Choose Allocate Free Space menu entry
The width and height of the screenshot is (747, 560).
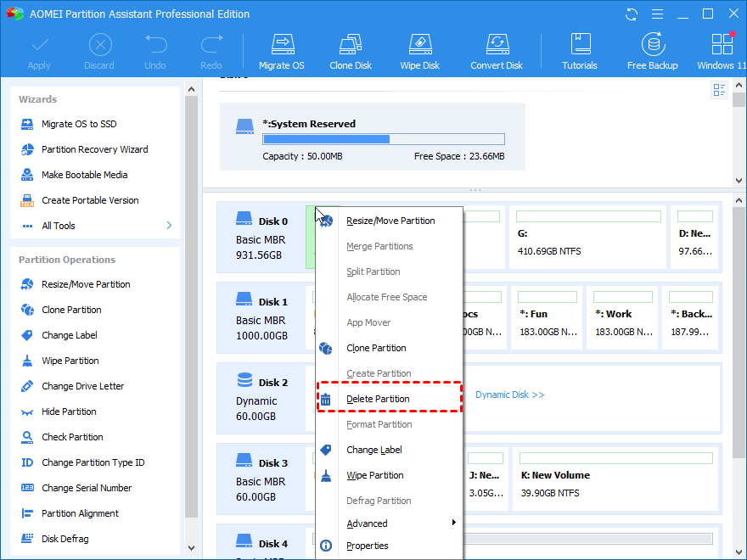point(390,297)
